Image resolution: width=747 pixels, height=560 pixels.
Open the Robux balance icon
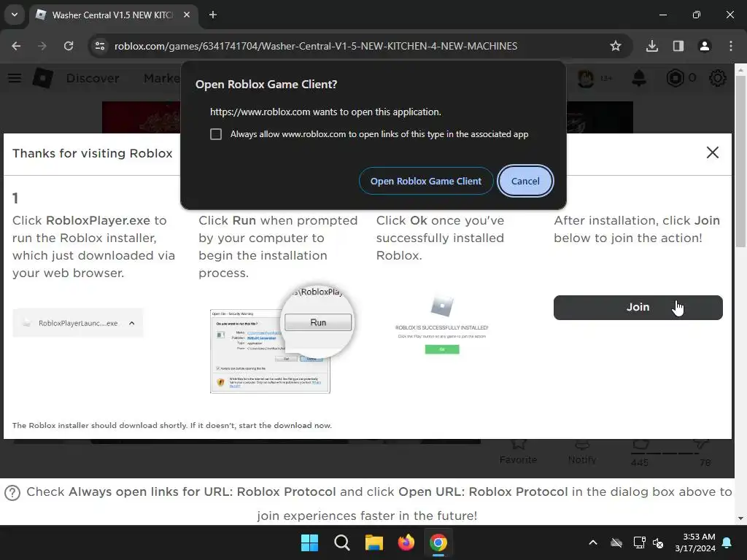(x=675, y=78)
